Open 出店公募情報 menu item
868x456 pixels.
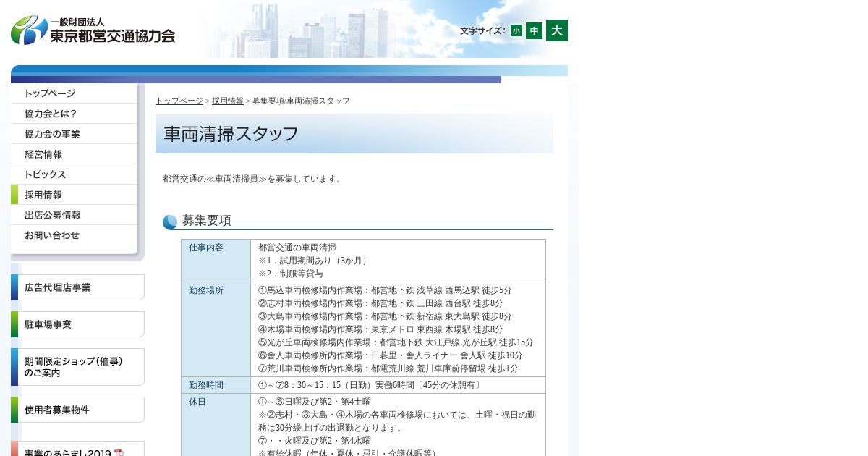click(x=74, y=215)
